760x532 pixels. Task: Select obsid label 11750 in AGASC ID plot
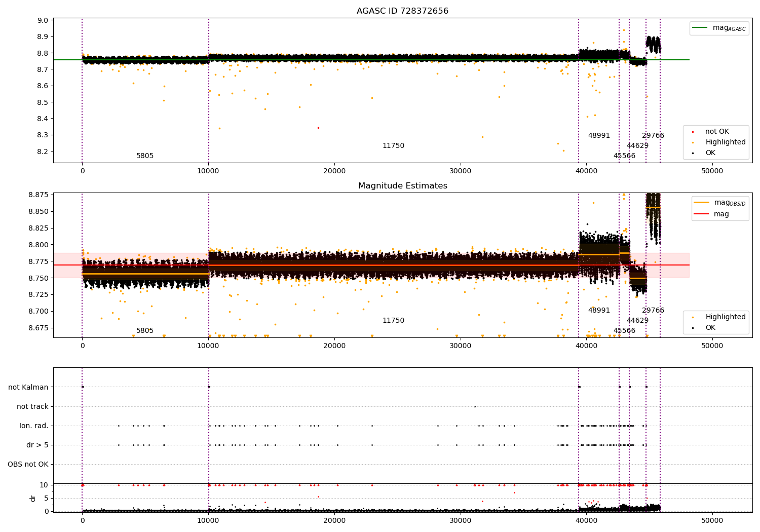coord(394,146)
